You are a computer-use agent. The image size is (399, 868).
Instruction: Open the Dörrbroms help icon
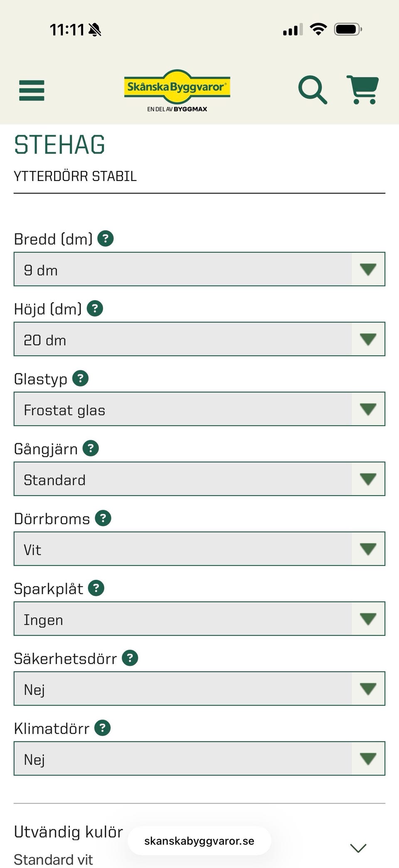tap(103, 518)
